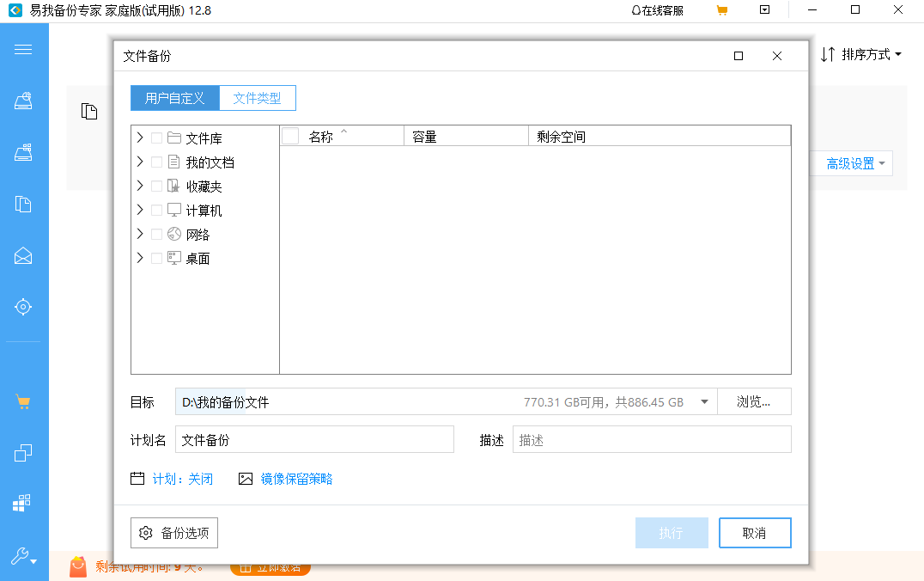
Task: Expand the 文件库 tree node
Action: click(140, 138)
